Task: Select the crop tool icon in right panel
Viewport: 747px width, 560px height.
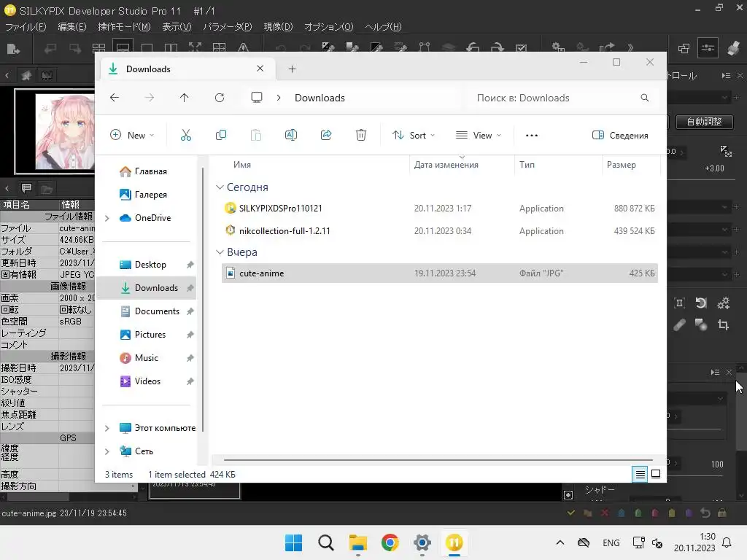Action: click(x=723, y=325)
